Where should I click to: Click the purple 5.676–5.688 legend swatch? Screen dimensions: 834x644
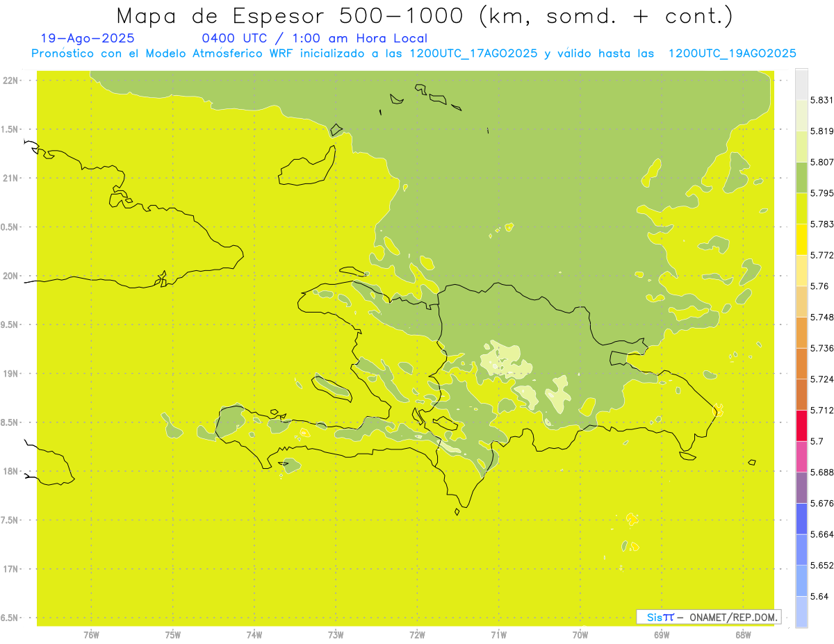(x=801, y=488)
